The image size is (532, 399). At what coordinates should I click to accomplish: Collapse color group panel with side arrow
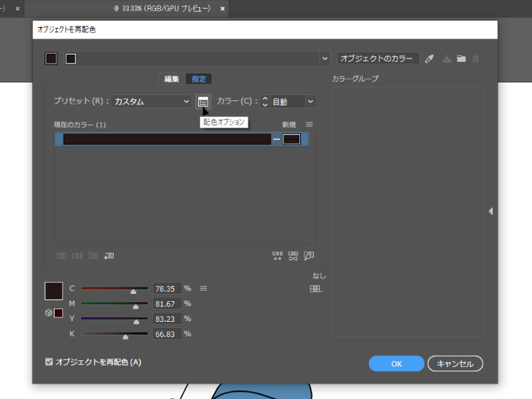pos(491,211)
